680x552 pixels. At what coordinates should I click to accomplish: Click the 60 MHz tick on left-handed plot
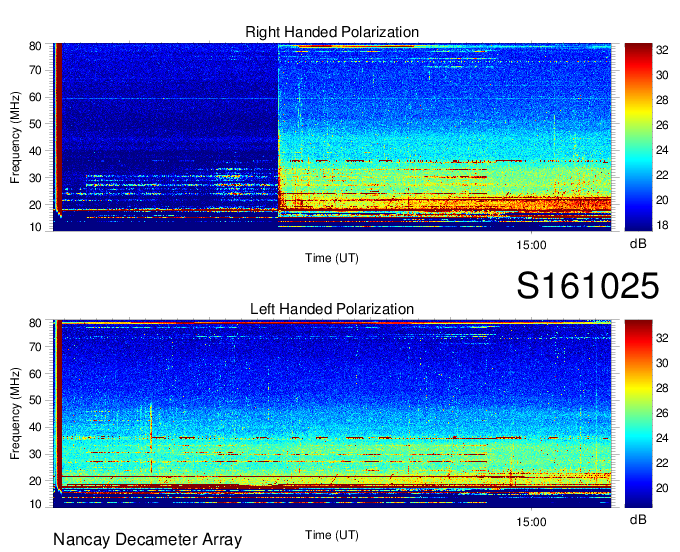click(35, 374)
